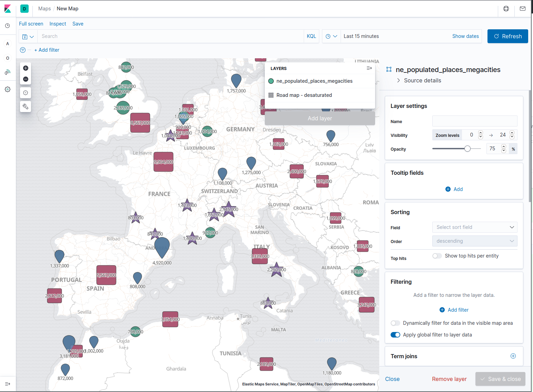The width and height of the screenshot is (533, 392).
Task: Increase the minimum zoom level stepper
Action: (481, 133)
